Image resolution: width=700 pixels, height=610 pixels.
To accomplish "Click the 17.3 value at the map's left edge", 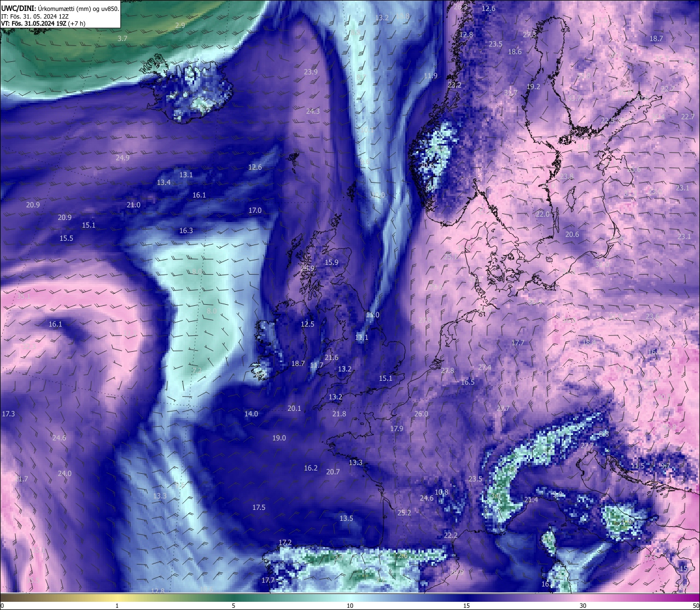I will [8, 414].
